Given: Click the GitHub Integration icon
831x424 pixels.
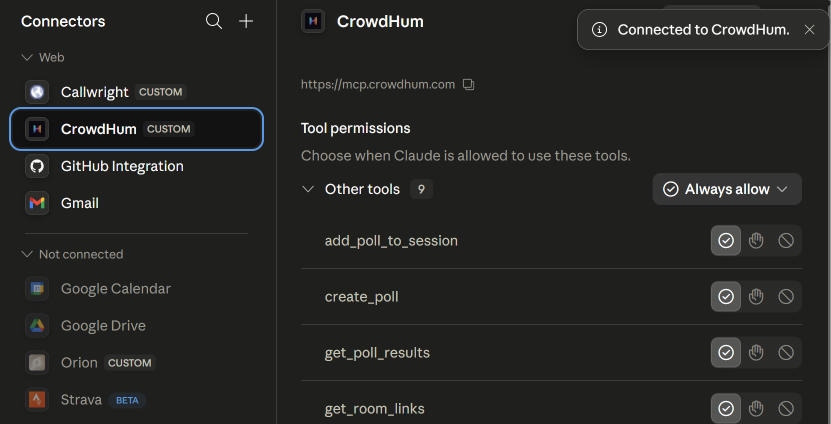Looking at the screenshot, I should pyautogui.click(x=37, y=166).
